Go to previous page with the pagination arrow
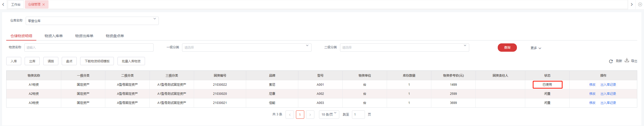 [290, 115]
